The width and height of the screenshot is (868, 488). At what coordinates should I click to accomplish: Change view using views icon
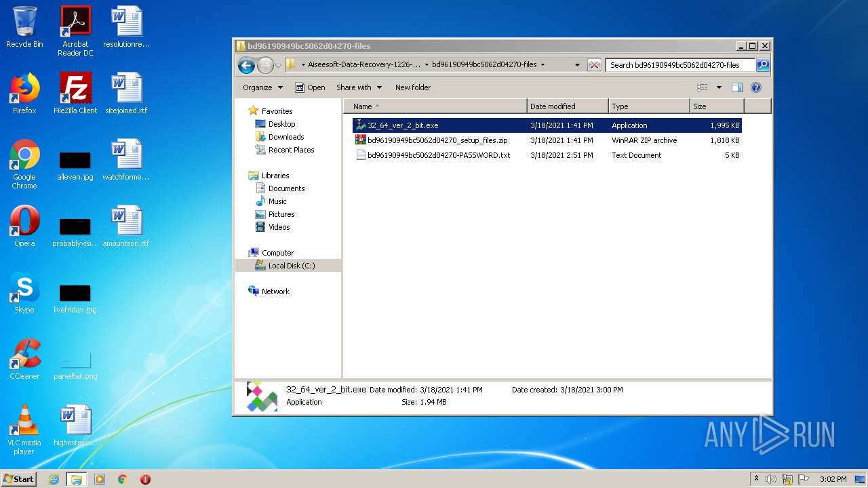coord(703,87)
